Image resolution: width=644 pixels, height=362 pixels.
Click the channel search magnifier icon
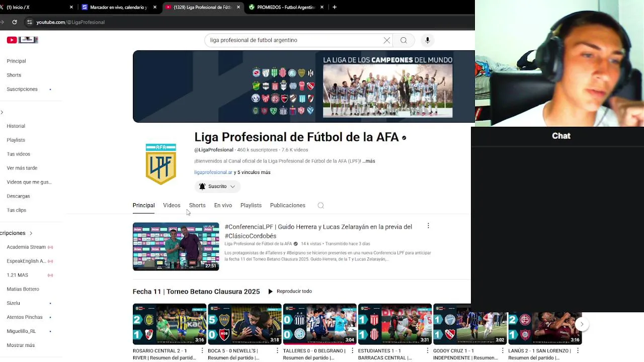320,205
